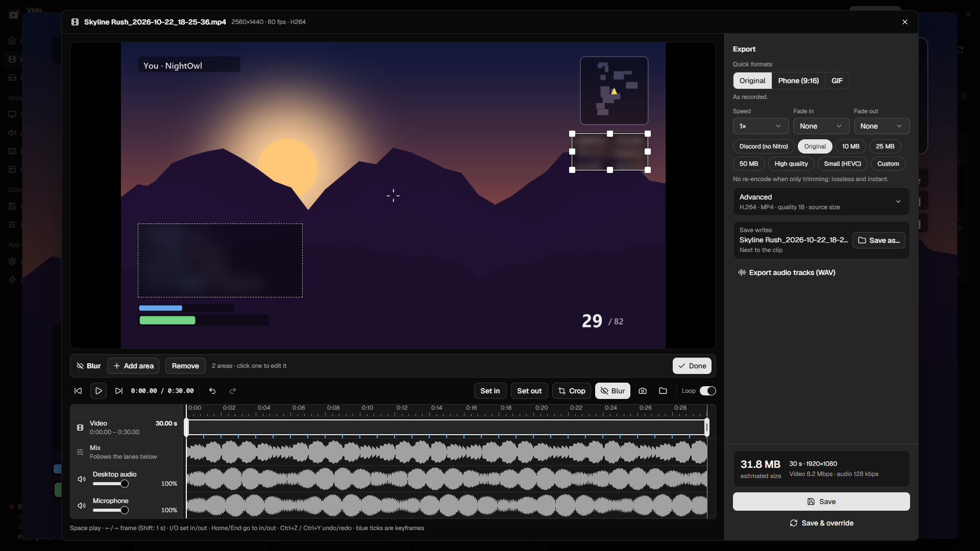Click Save as... to choose location
The height and width of the screenshot is (551, 980).
(x=879, y=240)
